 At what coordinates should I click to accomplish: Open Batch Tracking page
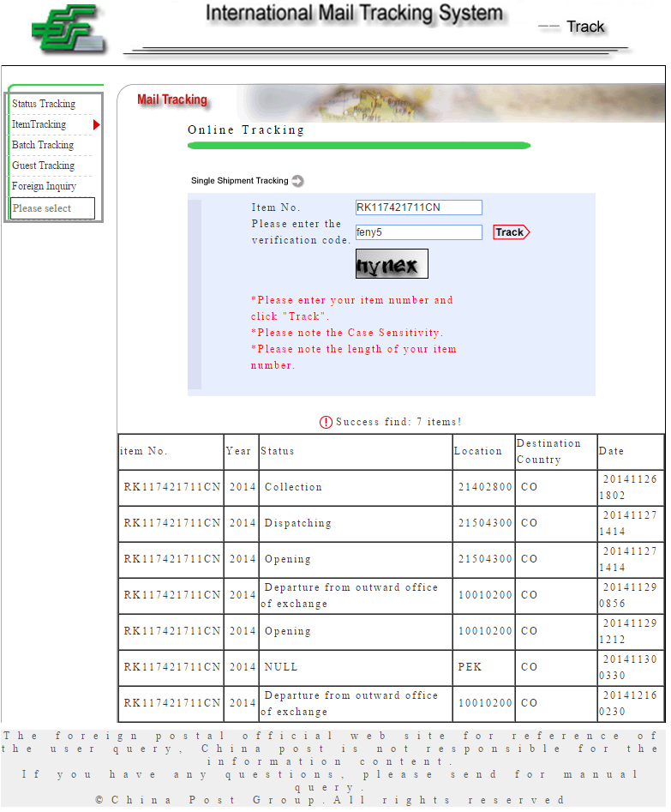43,145
